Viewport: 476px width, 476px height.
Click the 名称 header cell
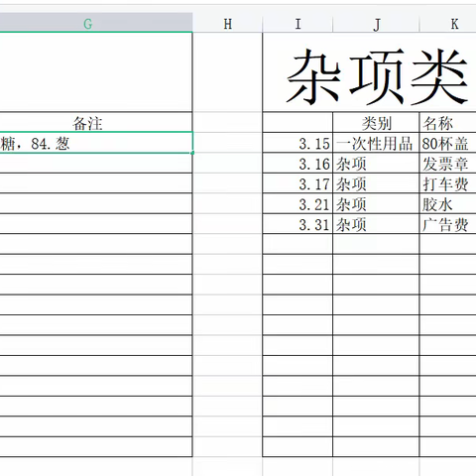click(x=448, y=122)
